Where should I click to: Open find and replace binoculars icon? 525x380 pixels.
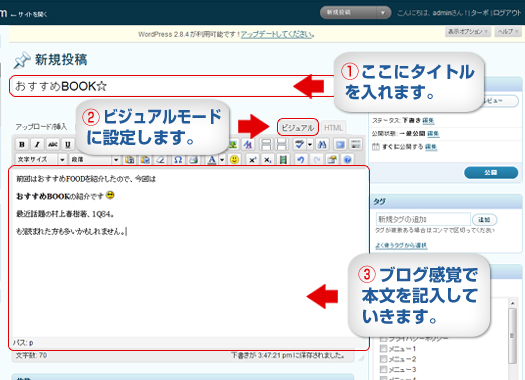pyautogui.click(x=322, y=144)
